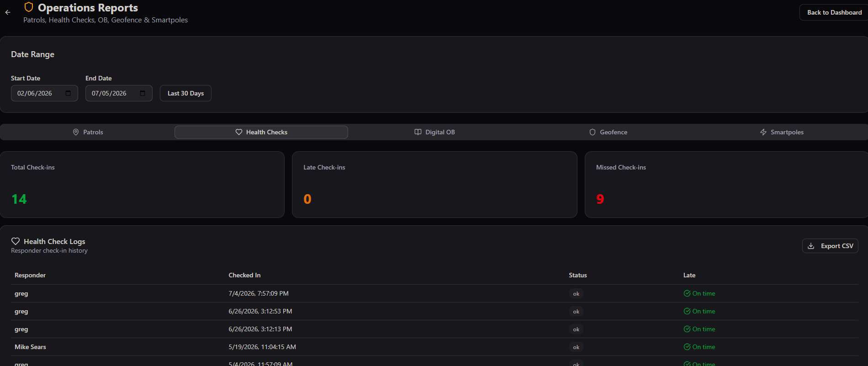The image size is (868, 366).
Task: Open the Digital OB tab
Action: 434,132
